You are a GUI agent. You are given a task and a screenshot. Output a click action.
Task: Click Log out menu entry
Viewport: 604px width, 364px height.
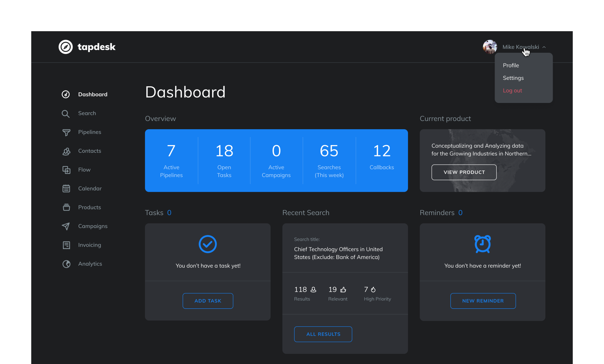click(512, 90)
